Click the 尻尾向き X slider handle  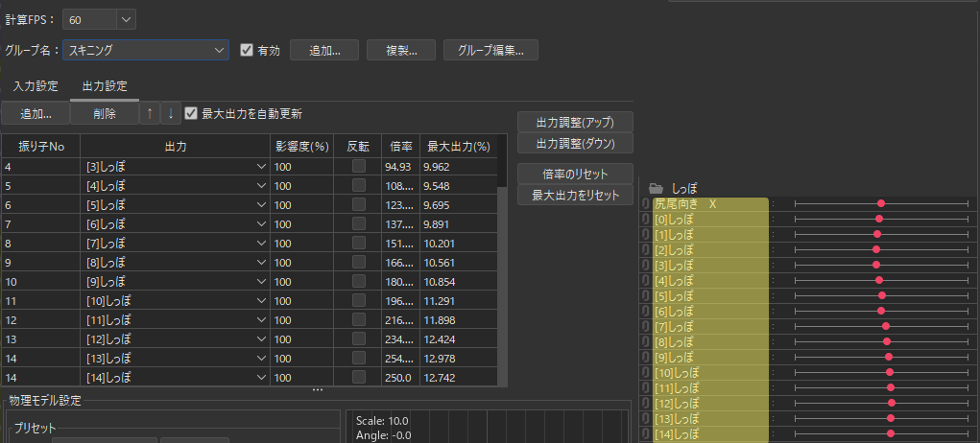pyautogui.click(x=880, y=203)
